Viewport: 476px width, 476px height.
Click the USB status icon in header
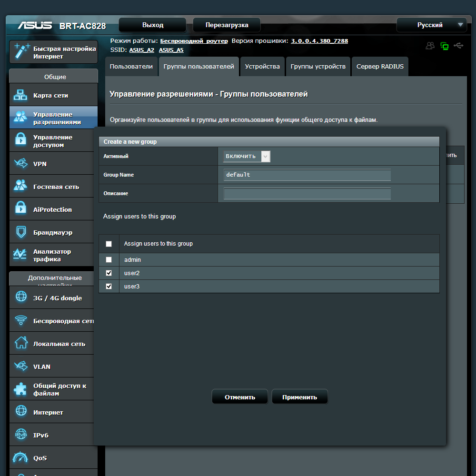pyautogui.click(x=458, y=46)
